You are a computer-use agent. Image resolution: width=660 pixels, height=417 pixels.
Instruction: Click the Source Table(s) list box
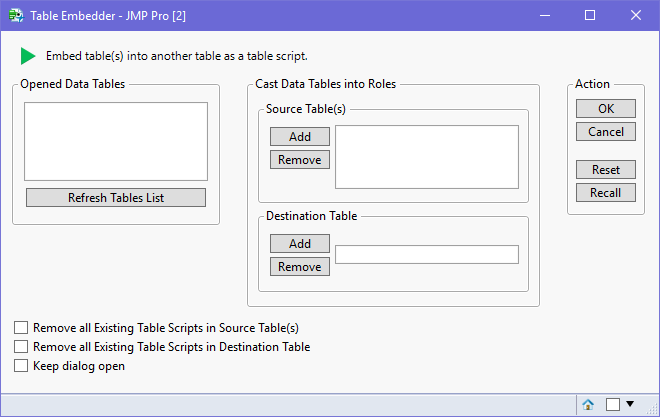tap(427, 156)
